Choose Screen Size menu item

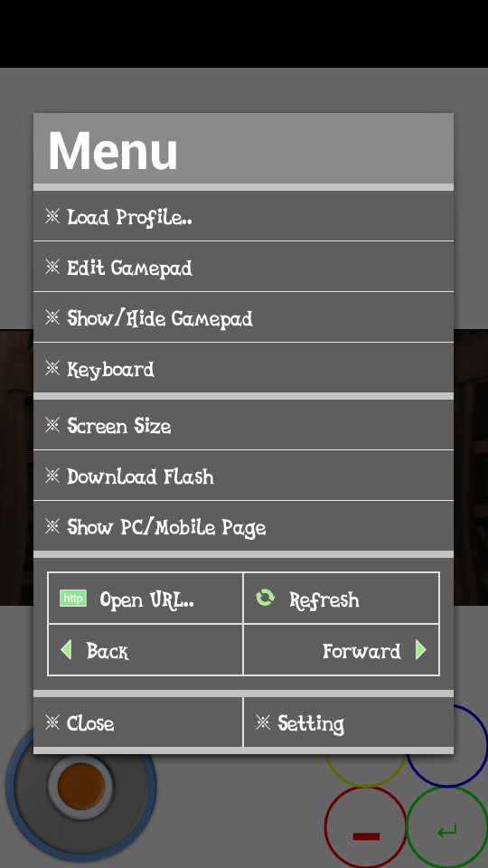click(x=243, y=425)
